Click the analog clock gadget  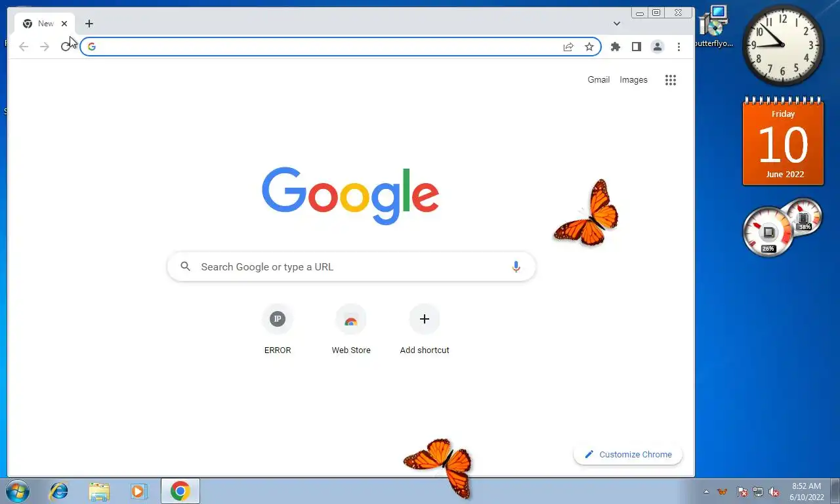783,45
